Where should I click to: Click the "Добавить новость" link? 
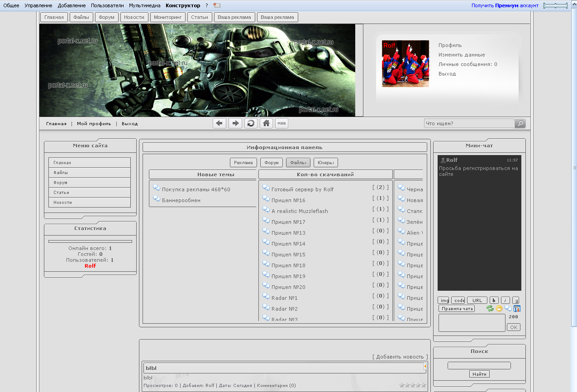click(400, 357)
